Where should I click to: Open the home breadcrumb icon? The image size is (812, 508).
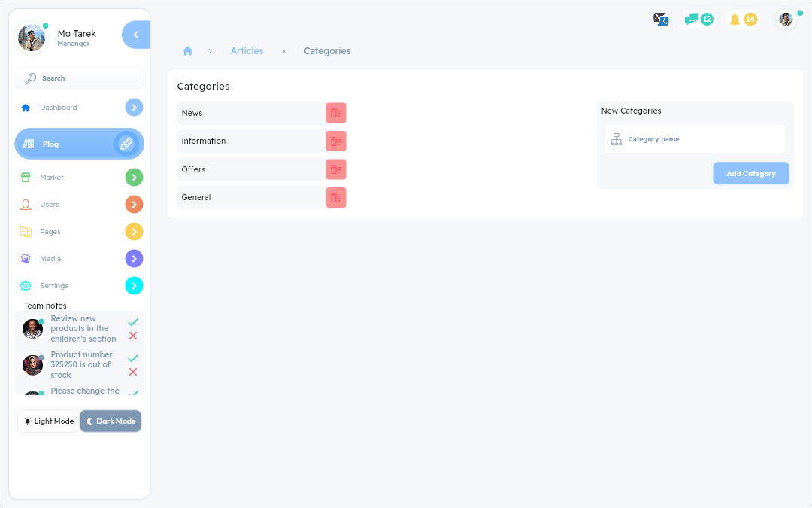pos(187,50)
